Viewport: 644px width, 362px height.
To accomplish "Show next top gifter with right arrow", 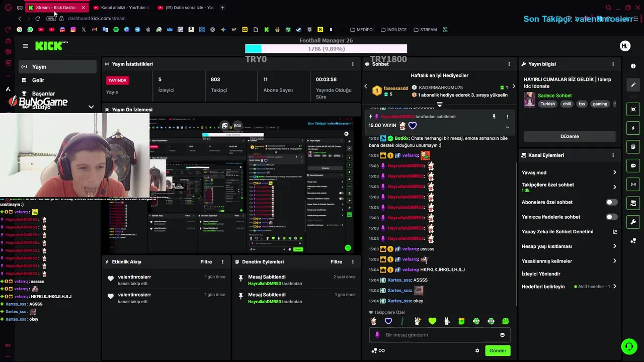I will (513, 87).
